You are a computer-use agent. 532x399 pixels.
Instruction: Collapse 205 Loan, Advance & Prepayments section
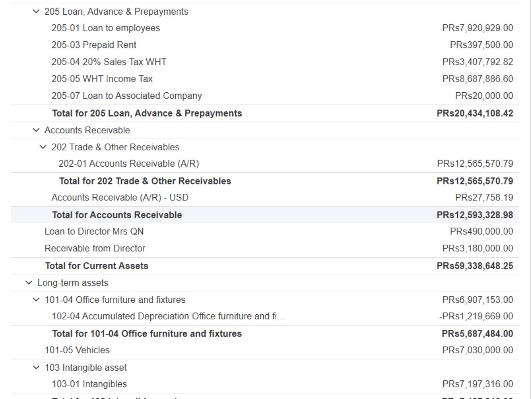point(36,12)
